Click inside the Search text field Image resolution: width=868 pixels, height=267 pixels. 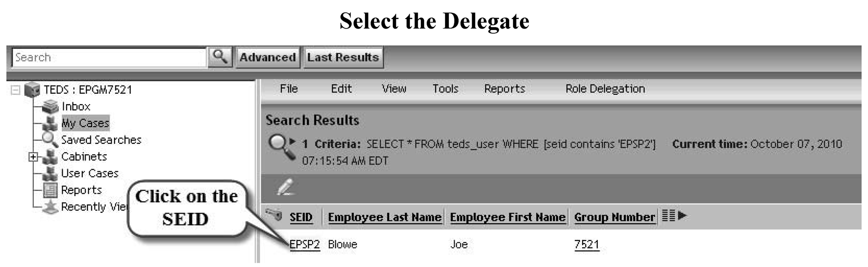[x=109, y=58]
